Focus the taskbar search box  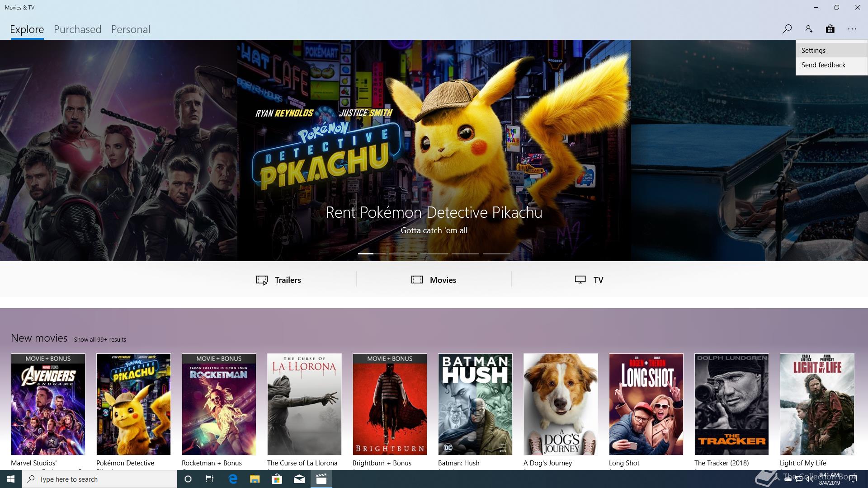click(x=99, y=479)
